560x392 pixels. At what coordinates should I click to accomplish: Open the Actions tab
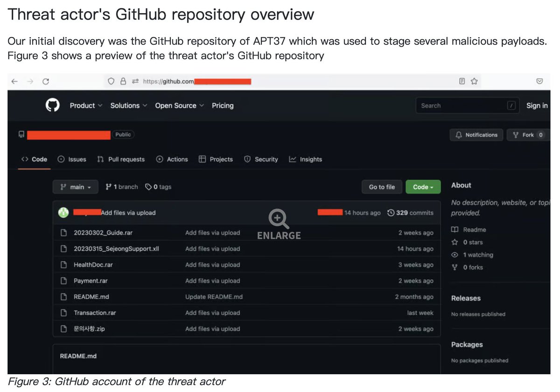pos(172,159)
